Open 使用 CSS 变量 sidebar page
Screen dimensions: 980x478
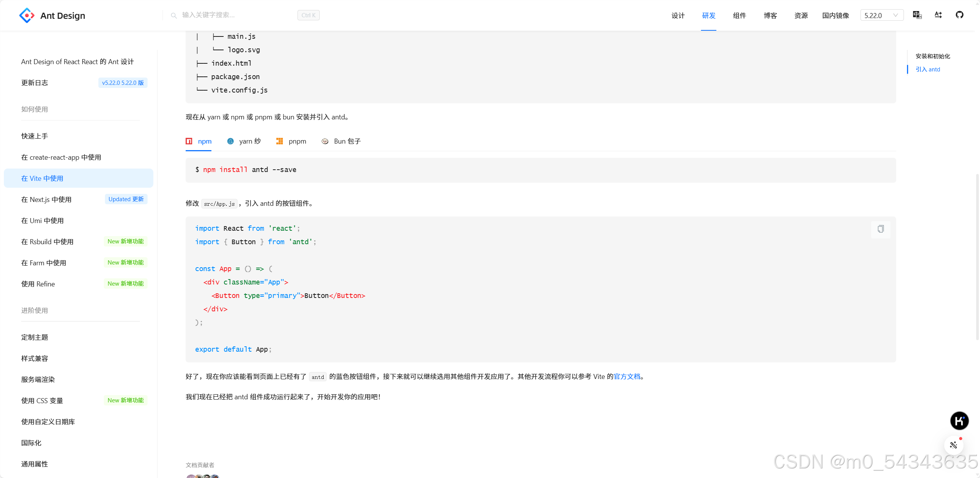tap(42, 400)
